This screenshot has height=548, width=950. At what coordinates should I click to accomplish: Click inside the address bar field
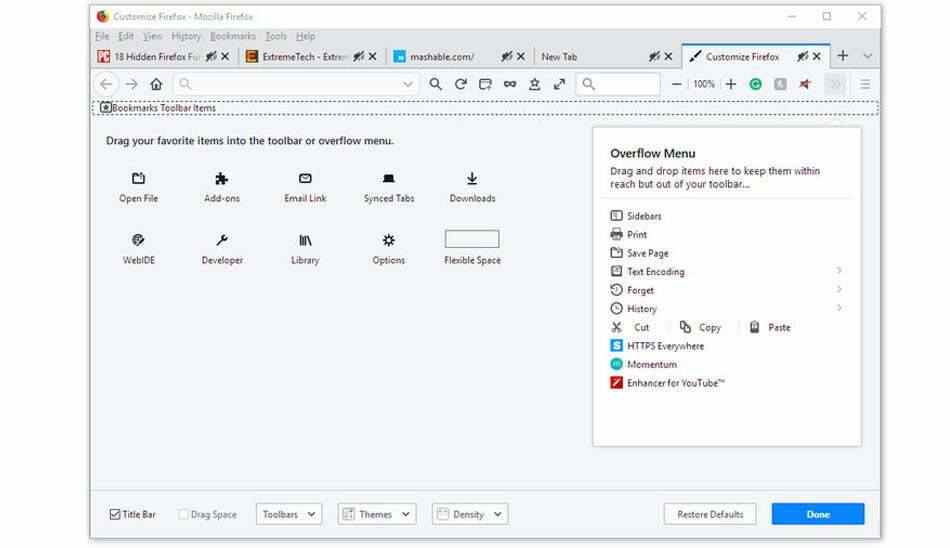click(x=296, y=84)
